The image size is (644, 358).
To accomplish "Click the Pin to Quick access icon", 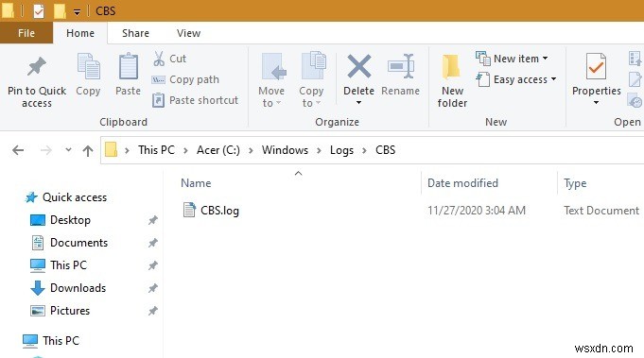I will click(37, 66).
